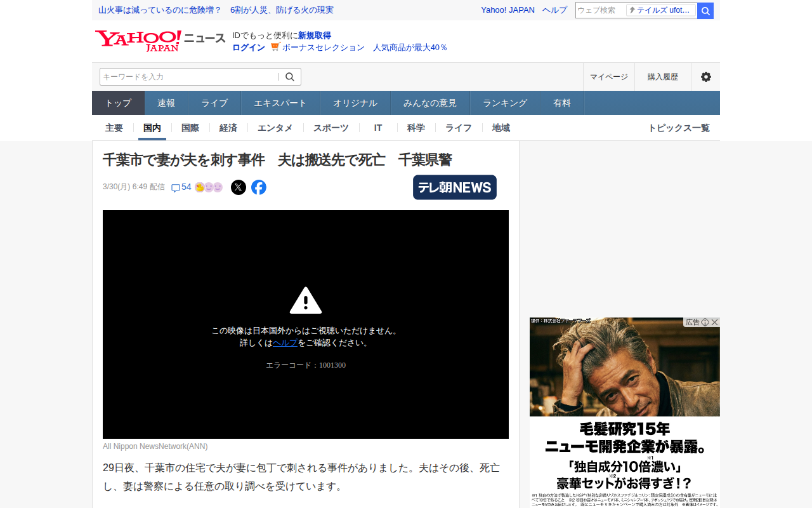Share the article on X
This screenshot has width=812, height=508.
239,187
